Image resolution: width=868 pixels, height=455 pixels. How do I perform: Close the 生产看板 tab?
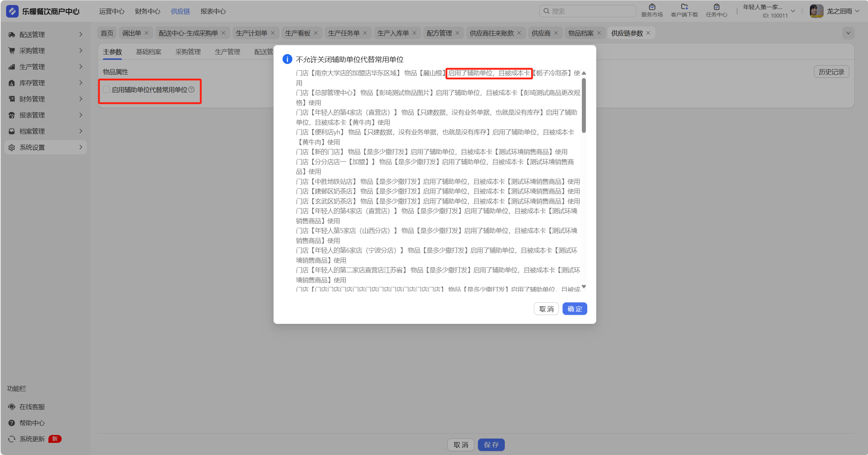(x=316, y=33)
